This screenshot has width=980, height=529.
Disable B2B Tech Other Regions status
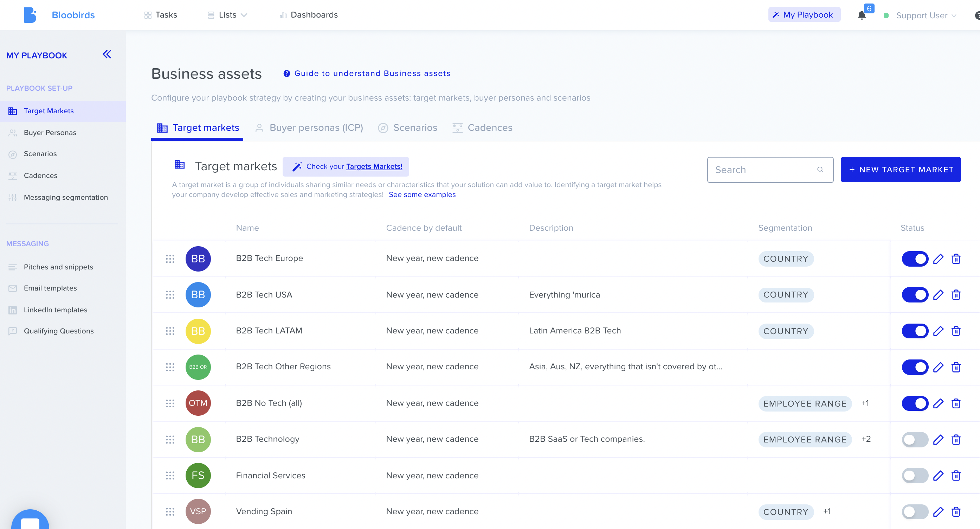(915, 367)
